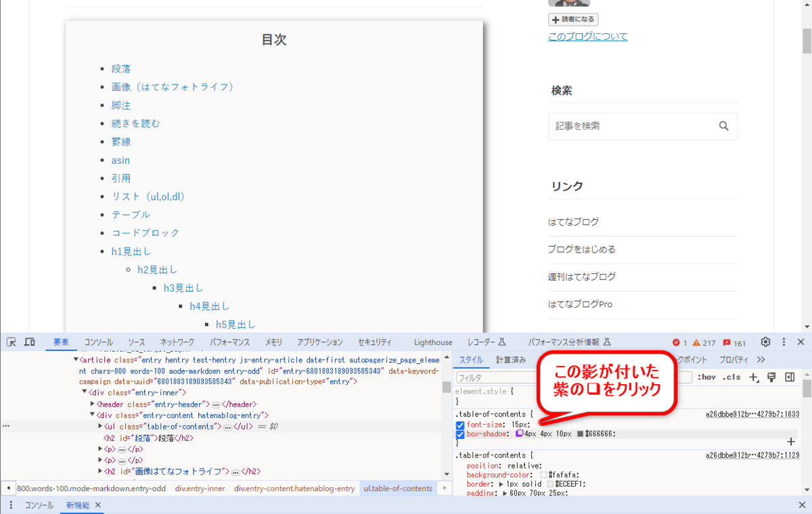Click the 週刊はてなブログ sidebar link
The height and width of the screenshot is (514, 812).
[x=582, y=277]
